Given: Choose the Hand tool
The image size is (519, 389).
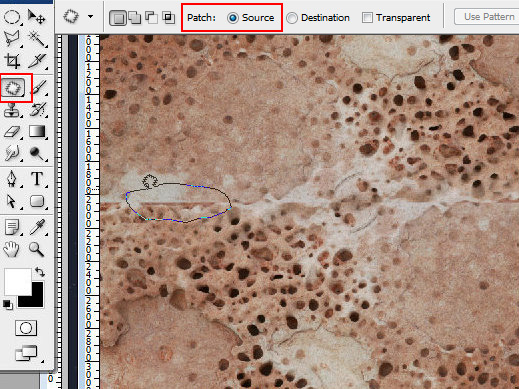Looking at the screenshot, I should (x=12, y=249).
